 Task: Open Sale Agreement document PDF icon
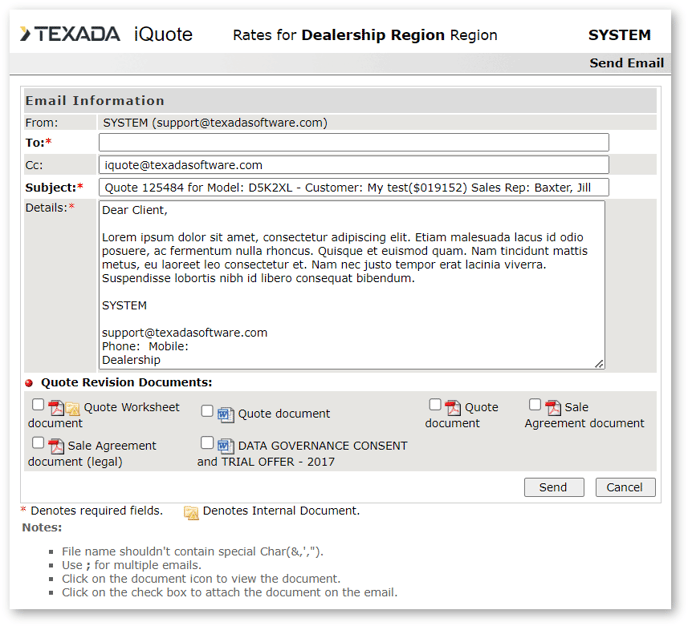(x=553, y=408)
